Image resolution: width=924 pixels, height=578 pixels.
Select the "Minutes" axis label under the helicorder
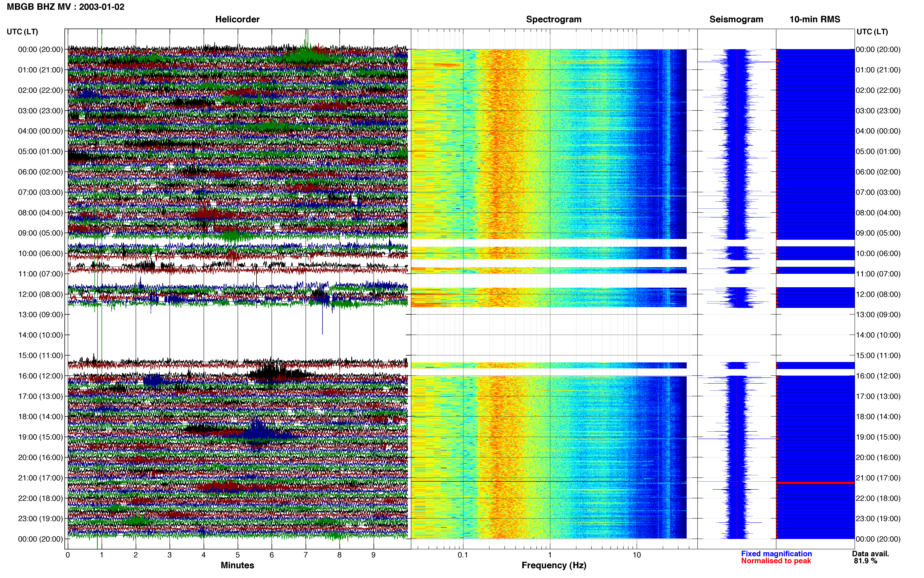237,565
